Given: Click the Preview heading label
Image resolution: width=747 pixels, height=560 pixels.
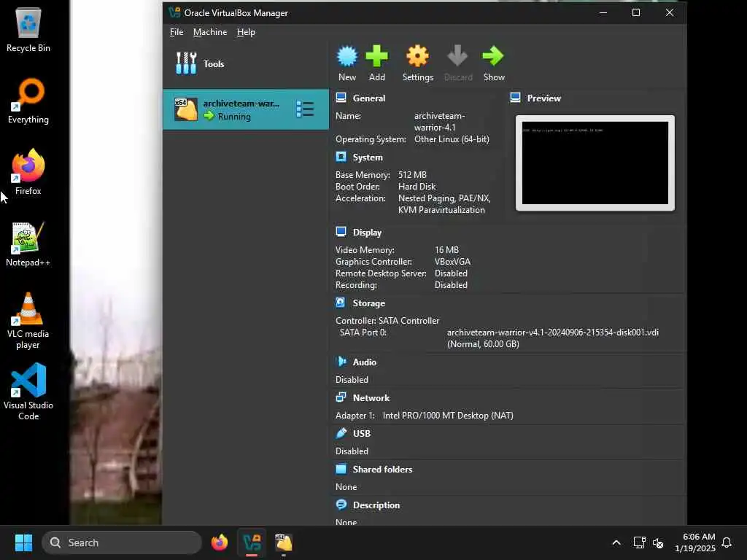Looking at the screenshot, I should (543, 98).
